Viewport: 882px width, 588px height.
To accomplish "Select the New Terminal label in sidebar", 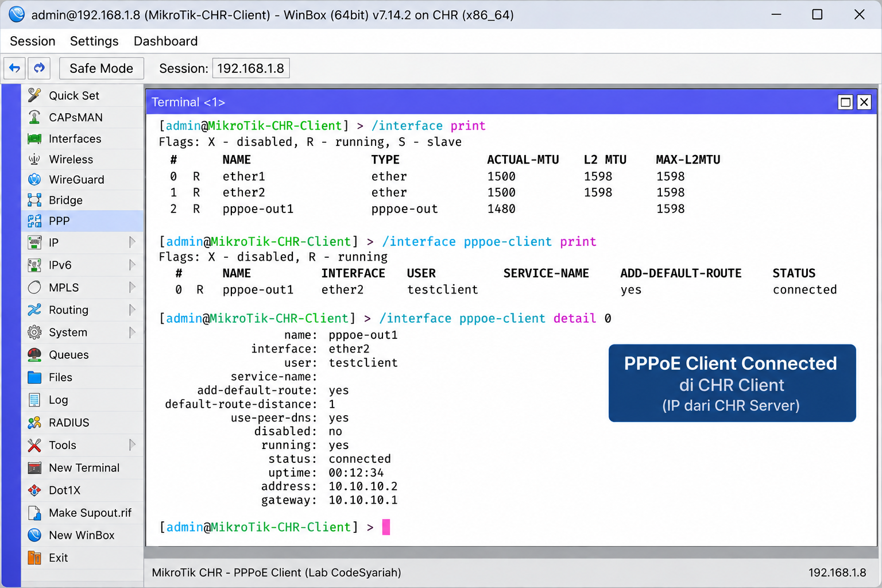I will click(84, 468).
